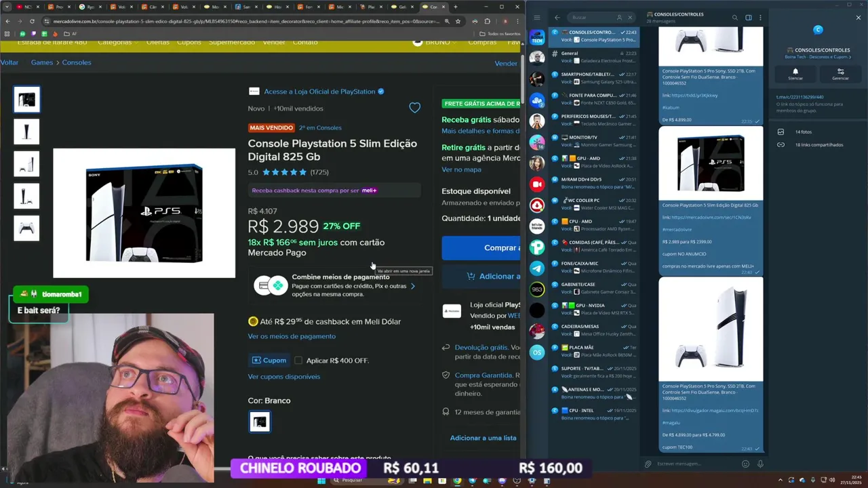Open PLACA MÃE topic
The height and width of the screenshot is (488, 868).
[593, 351]
